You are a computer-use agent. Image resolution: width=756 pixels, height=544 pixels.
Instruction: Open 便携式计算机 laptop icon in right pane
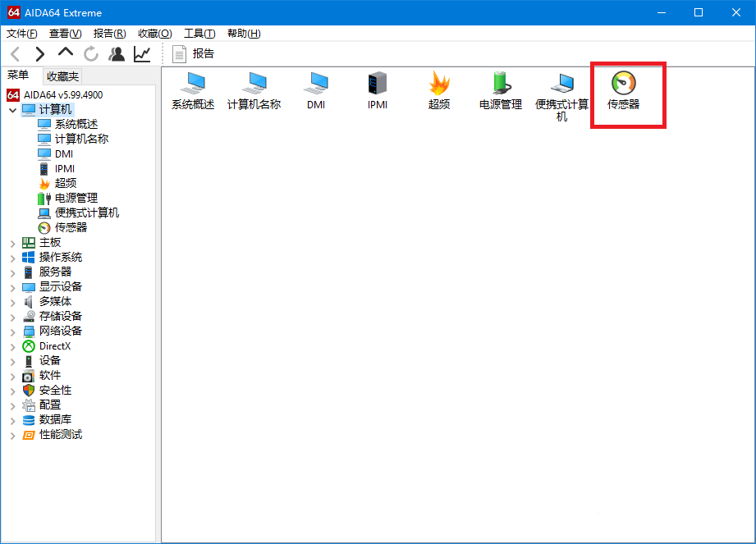tap(561, 96)
